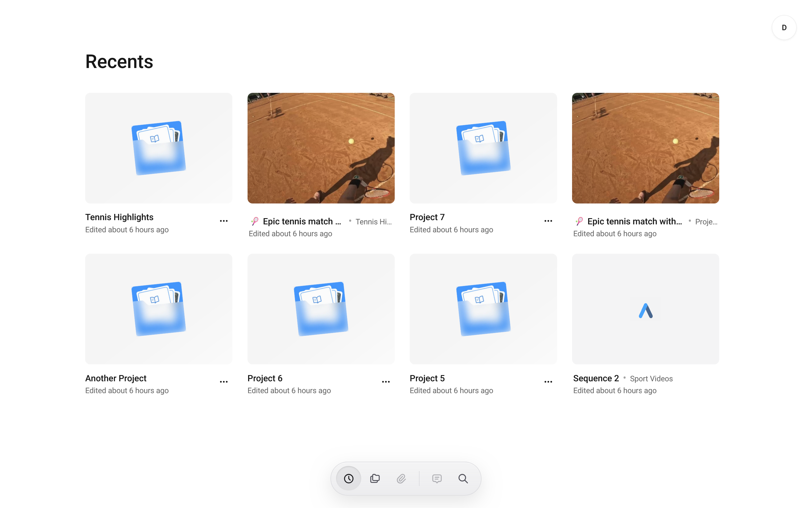Open the Project 6 folder thumbnail
This screenshot has height=508, width=812.
point(321,309)
